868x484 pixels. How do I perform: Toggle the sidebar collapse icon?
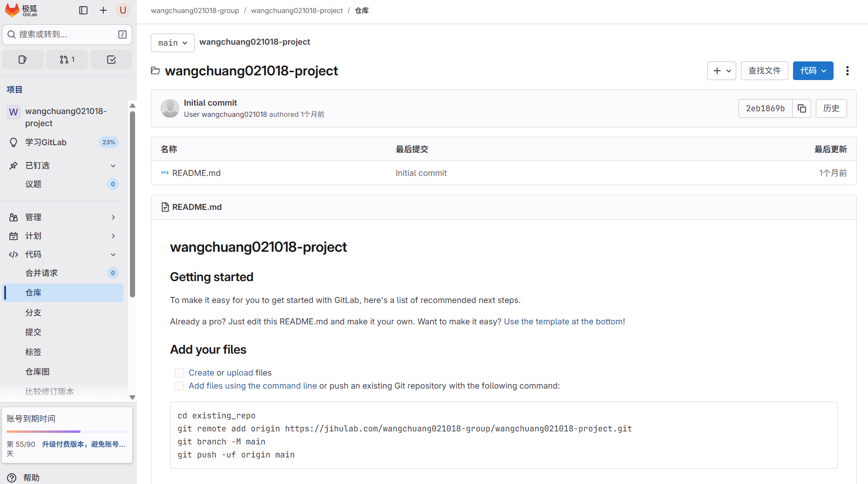tap(83, 10)
